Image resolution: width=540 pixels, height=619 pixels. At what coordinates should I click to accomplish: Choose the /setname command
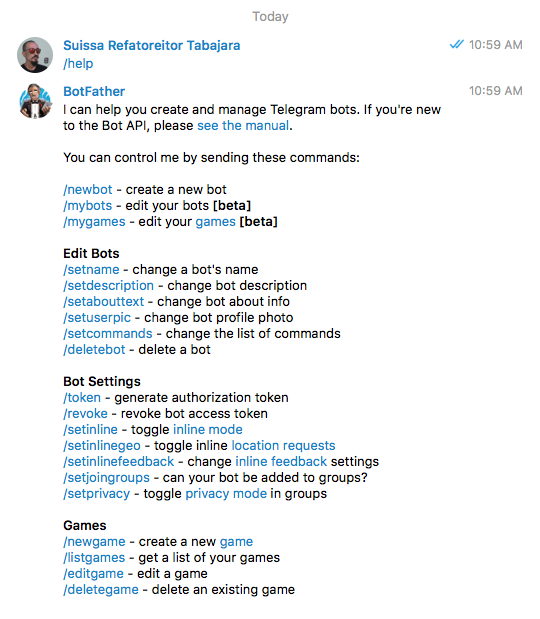point(91,270)
